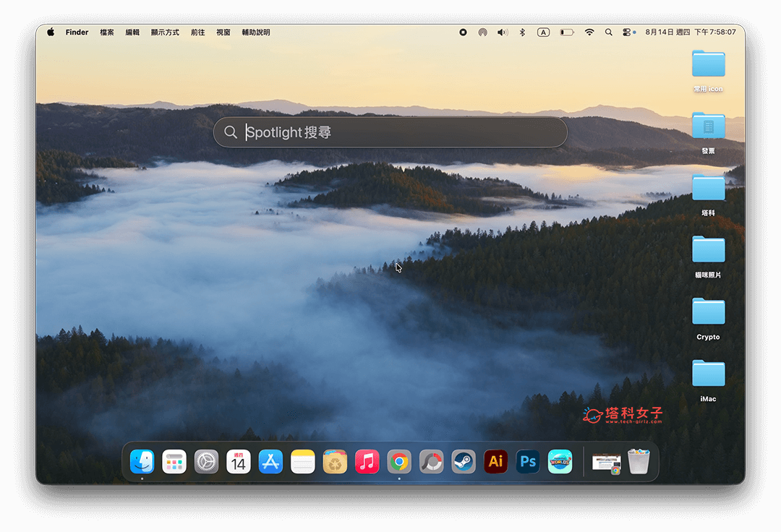The image size is (781, 532).
Task: Open Launchpad in the Dock
Action: [x=174, y=461]
